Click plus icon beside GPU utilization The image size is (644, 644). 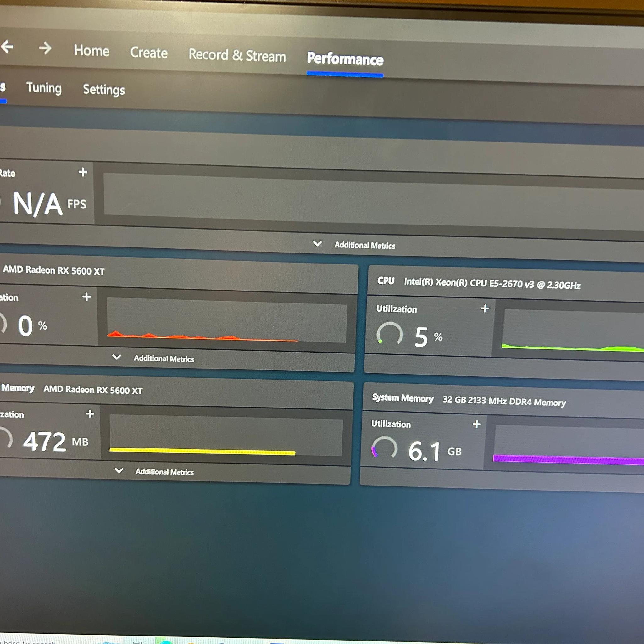(87, 296)
